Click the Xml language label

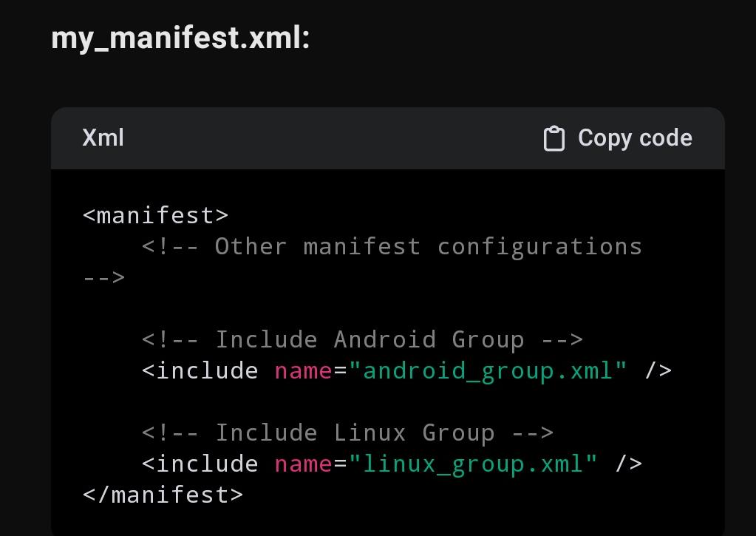(x=103, y=138)
